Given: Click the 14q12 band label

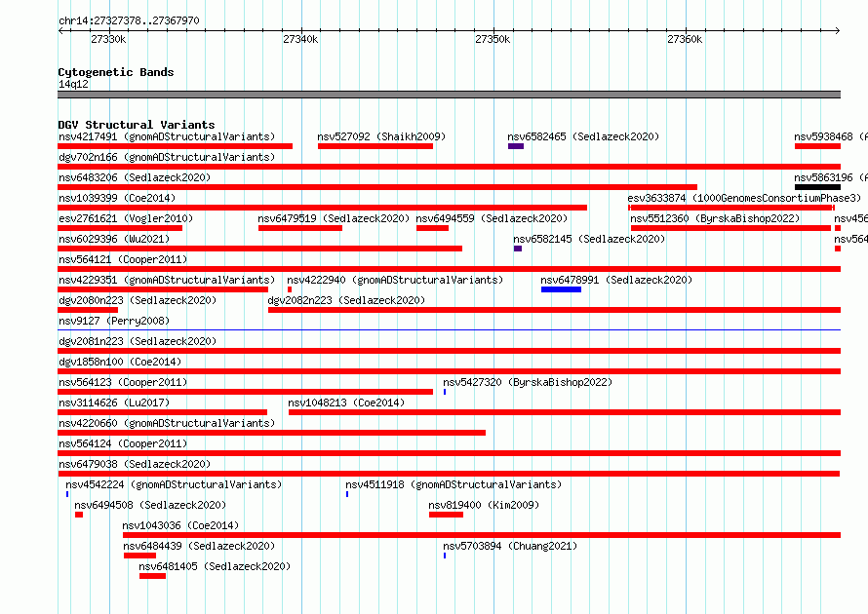Looking at the screenshot, I should [x=73, y=84].
